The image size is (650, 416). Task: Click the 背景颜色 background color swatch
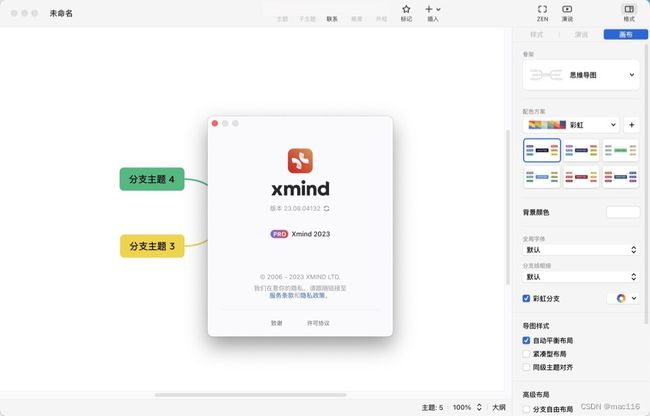click(623, 212)
